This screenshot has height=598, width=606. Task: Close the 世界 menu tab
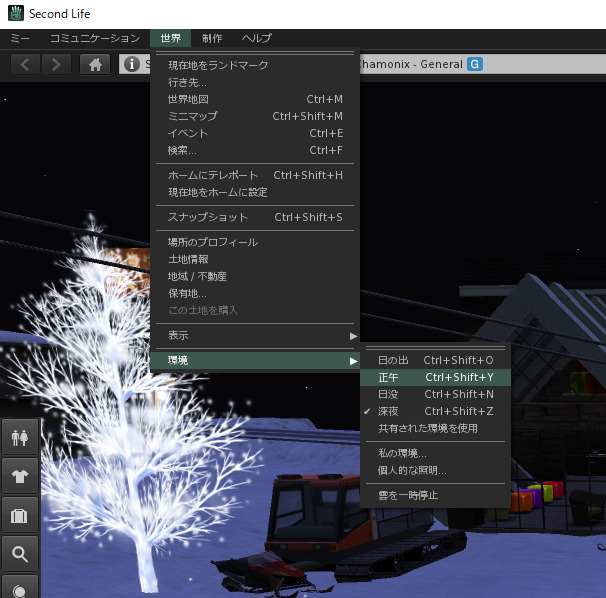[x=170, y=38]
